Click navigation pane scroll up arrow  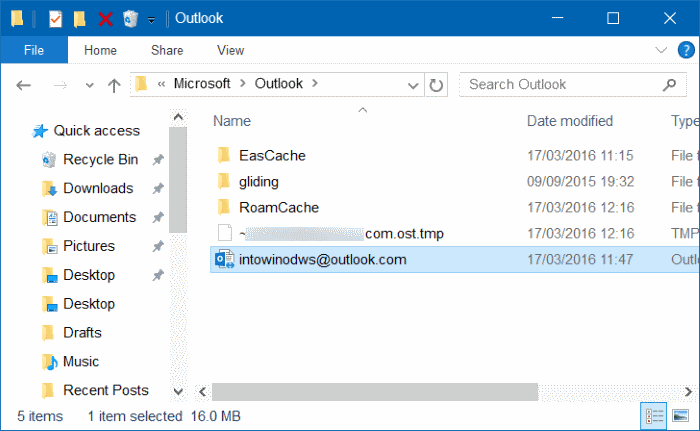click(178, 117)
